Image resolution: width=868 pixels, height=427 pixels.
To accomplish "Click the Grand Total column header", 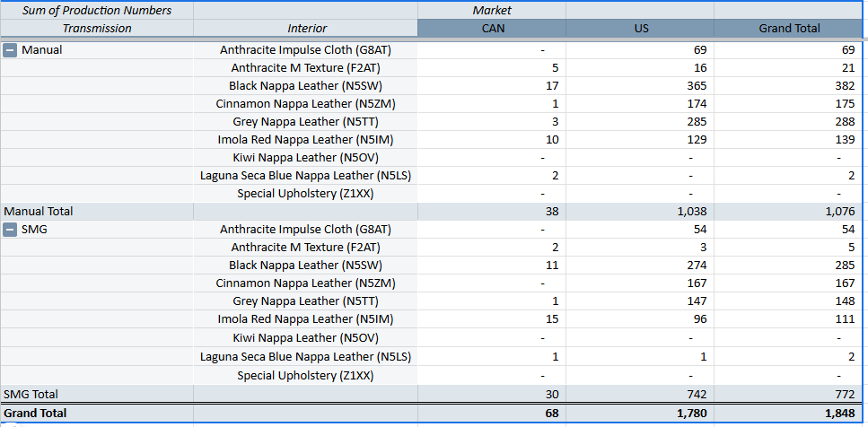I will tap(789, 29).
